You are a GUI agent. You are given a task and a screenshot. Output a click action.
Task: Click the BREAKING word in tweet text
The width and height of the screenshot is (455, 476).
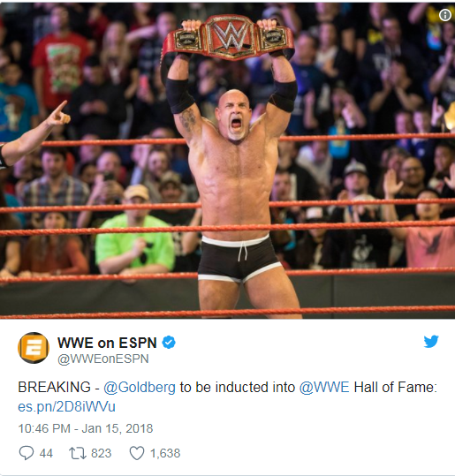(x=55, y=388)
